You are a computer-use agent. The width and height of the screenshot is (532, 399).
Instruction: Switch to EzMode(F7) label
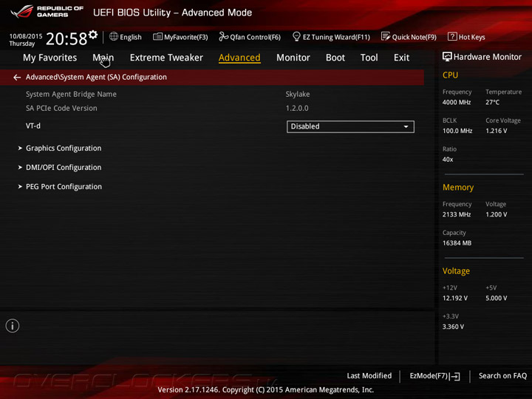tap(429, 375)
